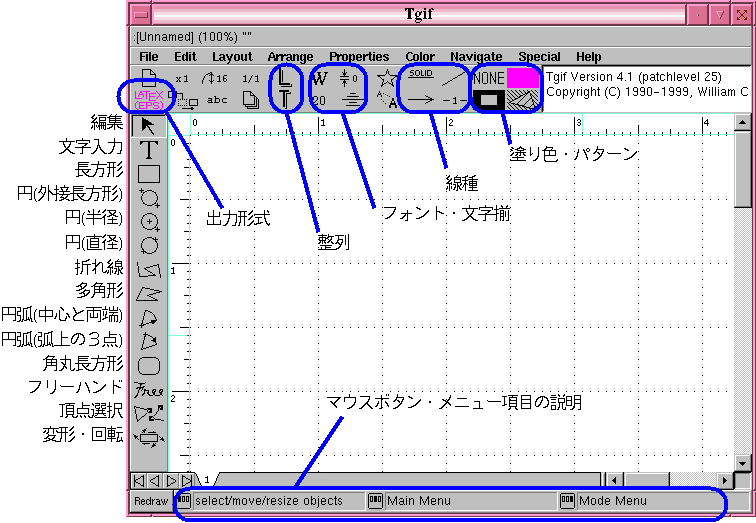Image resolution: width=756 pixels, height=523 pixels.
Task: Click the magenta color swatch
Action: [522, 77]
